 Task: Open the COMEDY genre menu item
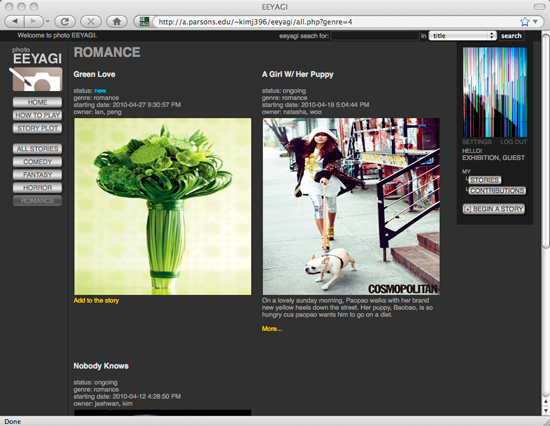coord(38,162)
